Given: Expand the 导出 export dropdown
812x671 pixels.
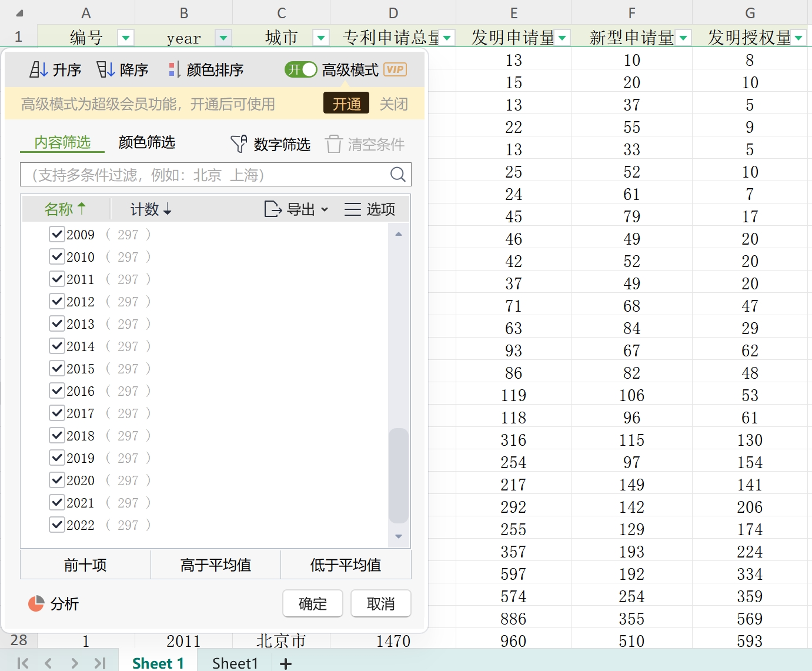Looking at the screenshot, I should [296, 209].
